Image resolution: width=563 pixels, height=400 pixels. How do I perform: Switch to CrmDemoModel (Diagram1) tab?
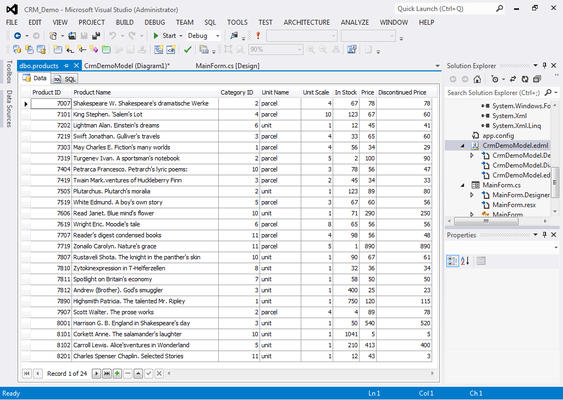pyautogui.click(x=127, y=66)
